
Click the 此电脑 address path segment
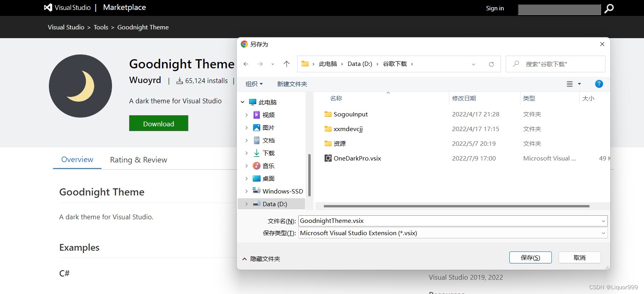coord(328,64)
